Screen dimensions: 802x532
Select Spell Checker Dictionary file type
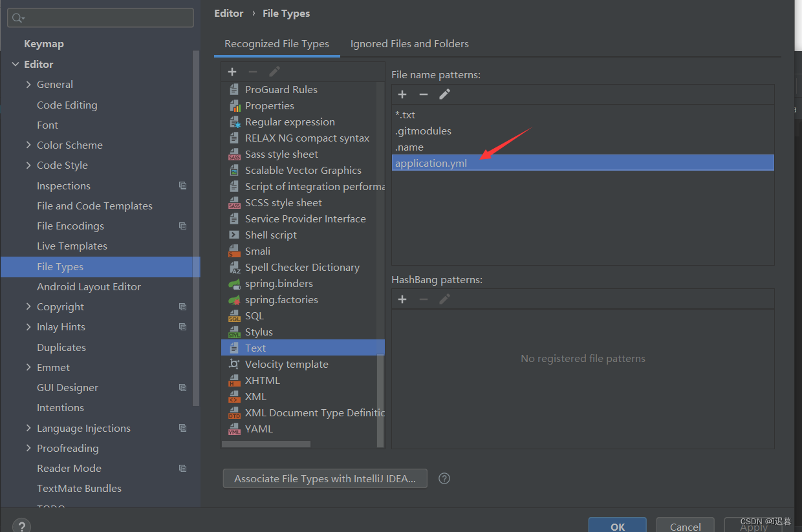click(x=303, y=267)
